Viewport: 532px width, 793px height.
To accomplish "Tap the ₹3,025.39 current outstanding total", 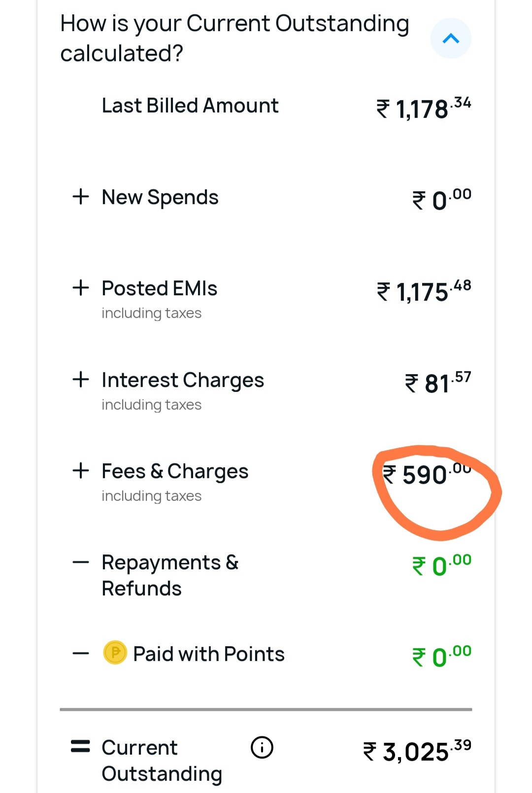I will coord(417,751).
